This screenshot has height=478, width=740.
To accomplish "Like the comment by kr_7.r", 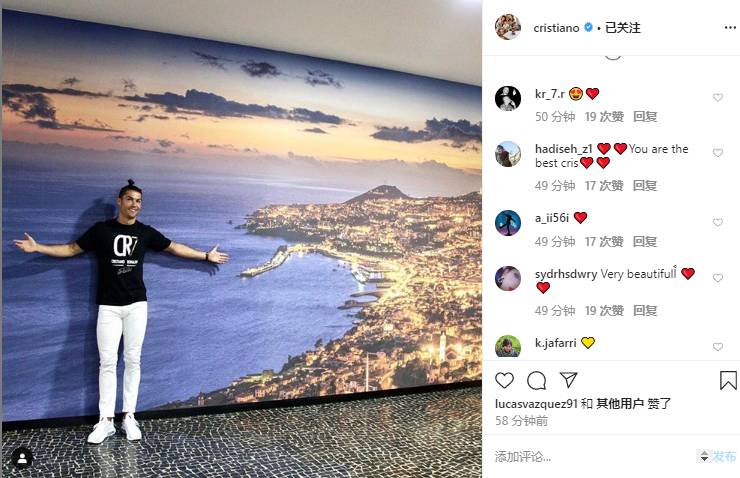I will tap(717, 98).
